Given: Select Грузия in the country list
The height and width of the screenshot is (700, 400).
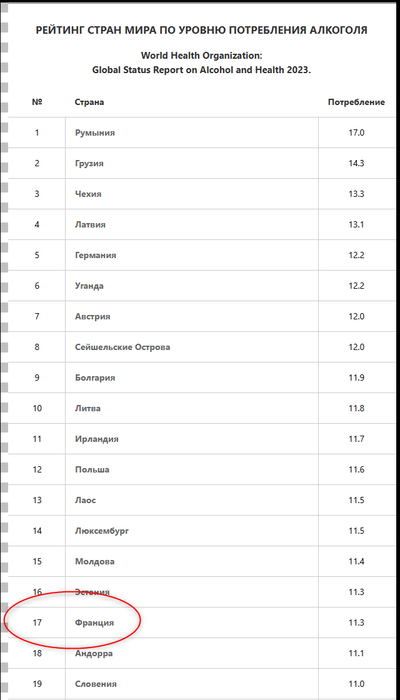Looking at the screenshot, I should tap(89, 163).
